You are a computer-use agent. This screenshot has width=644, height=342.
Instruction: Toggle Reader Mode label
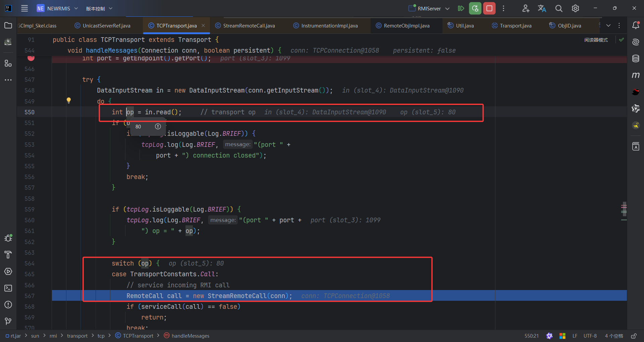coord(596,40)
